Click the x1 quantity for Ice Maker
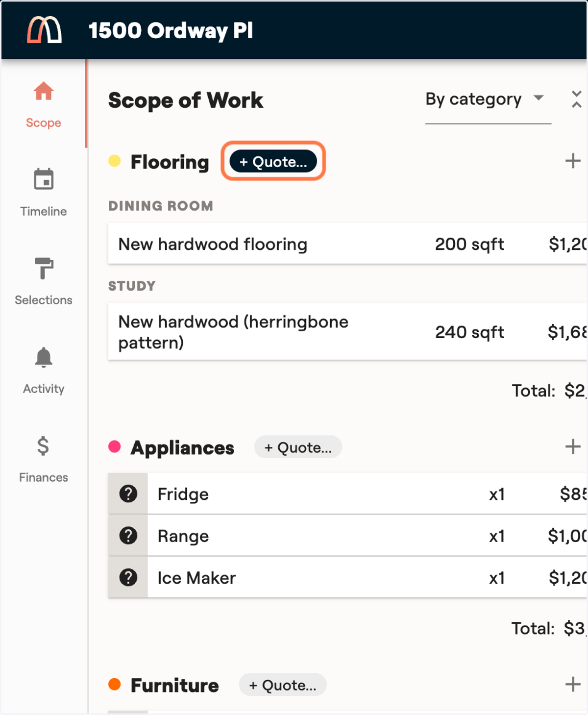Screen dimensions: 588x715 tap(497, 578)
